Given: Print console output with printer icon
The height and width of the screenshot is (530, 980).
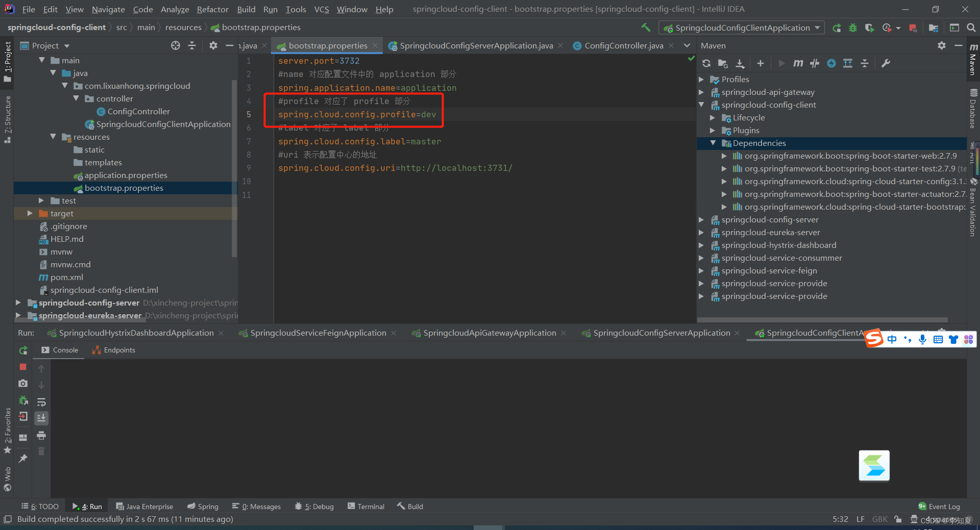Looking at the screenshot, I should 41,436.
